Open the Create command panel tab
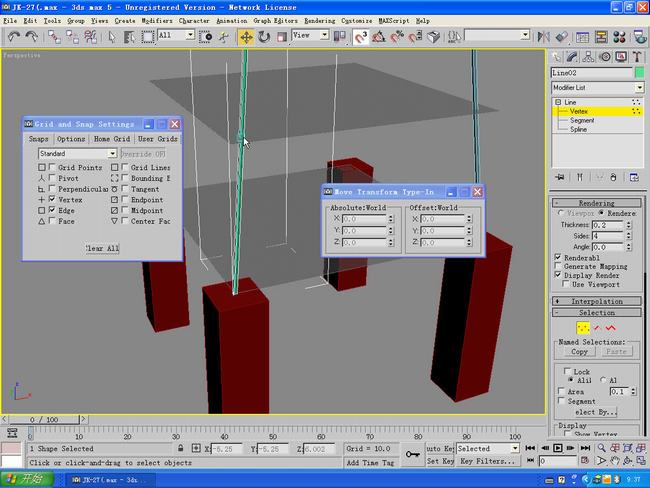This screenshot has width=650, height=488. pos(556,57)
